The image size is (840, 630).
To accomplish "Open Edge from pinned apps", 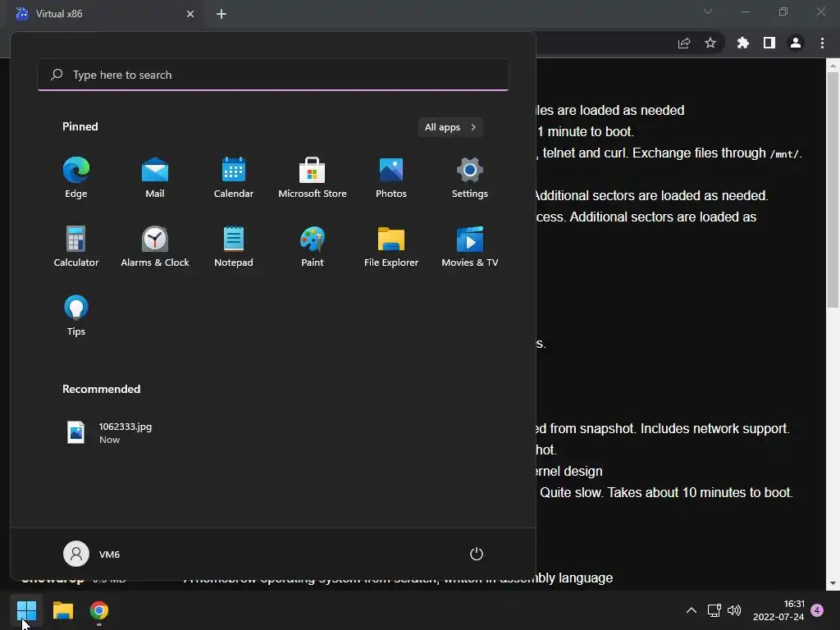I will (x=76, y=178).
